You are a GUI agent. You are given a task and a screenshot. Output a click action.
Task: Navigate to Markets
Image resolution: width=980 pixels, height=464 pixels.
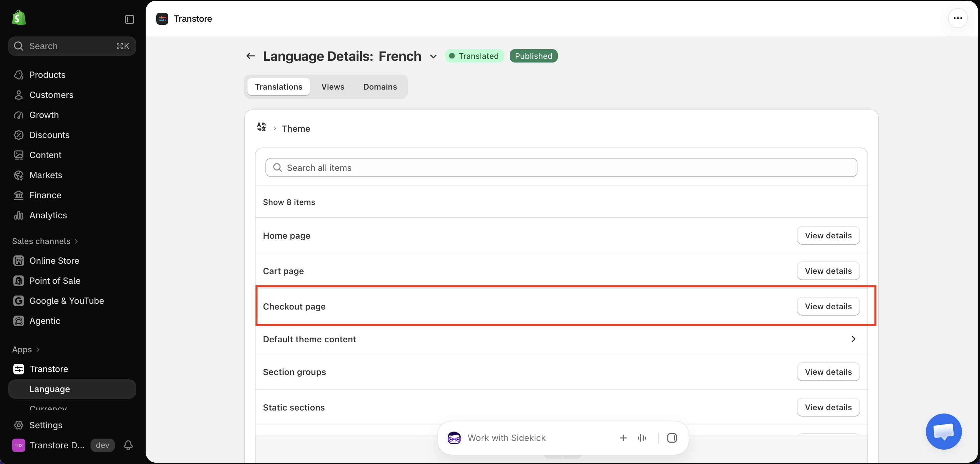pyautogui.click(x=46, y=175)
